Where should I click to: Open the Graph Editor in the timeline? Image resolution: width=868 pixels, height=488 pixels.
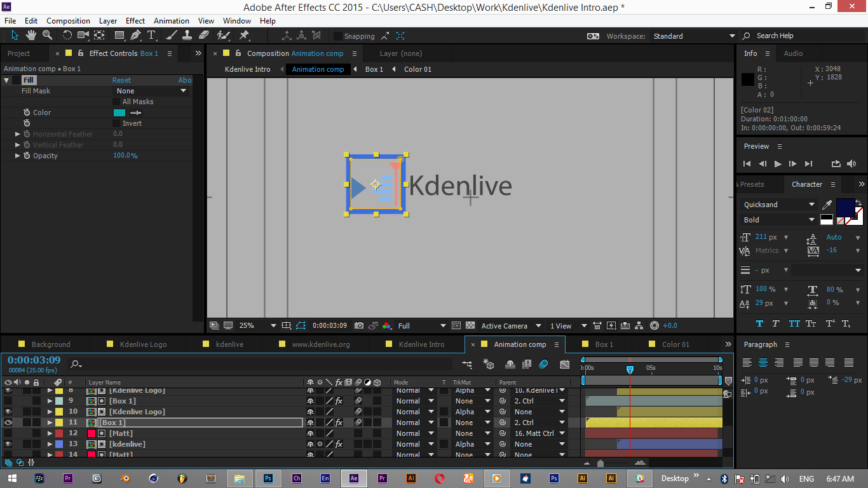pyautogui.click(x=565, y=364)
